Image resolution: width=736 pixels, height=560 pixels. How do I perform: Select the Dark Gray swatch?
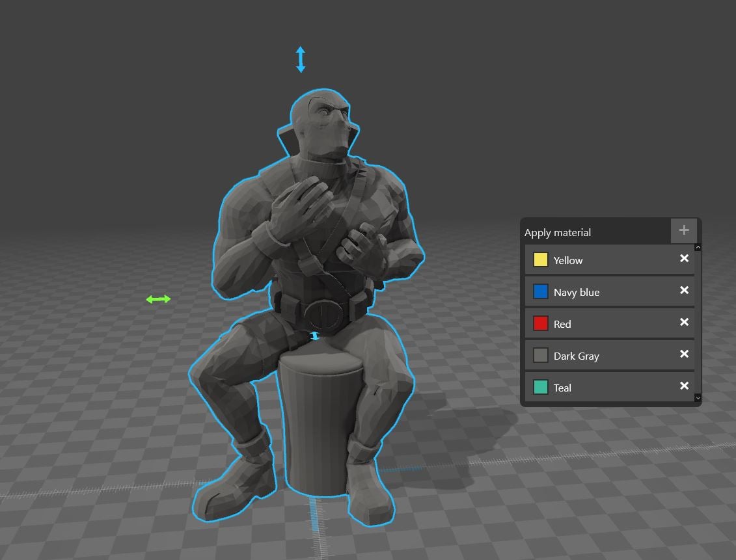coord(540,356)
